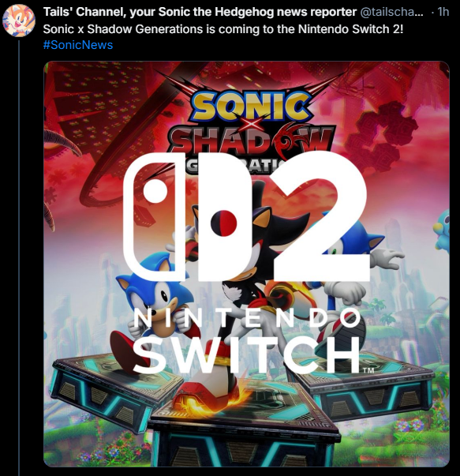Click the left floating tech platform
Viewport: 460px width, 476px height.
(115, 395)
